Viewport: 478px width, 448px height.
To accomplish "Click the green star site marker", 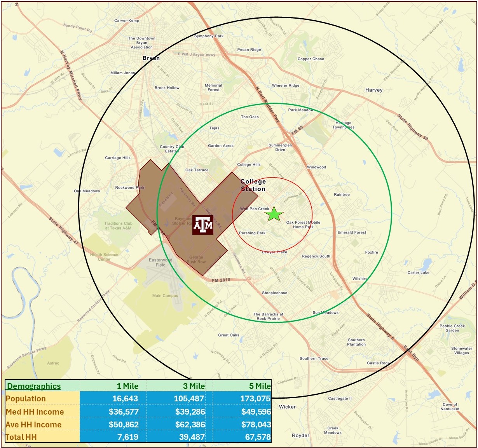I will click(x=274, y=214).
